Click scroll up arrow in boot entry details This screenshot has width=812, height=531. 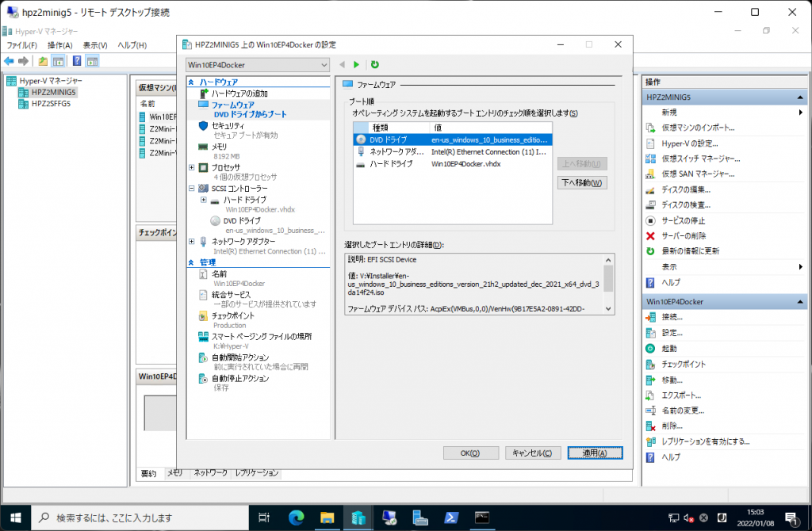(x=608, y=260)
